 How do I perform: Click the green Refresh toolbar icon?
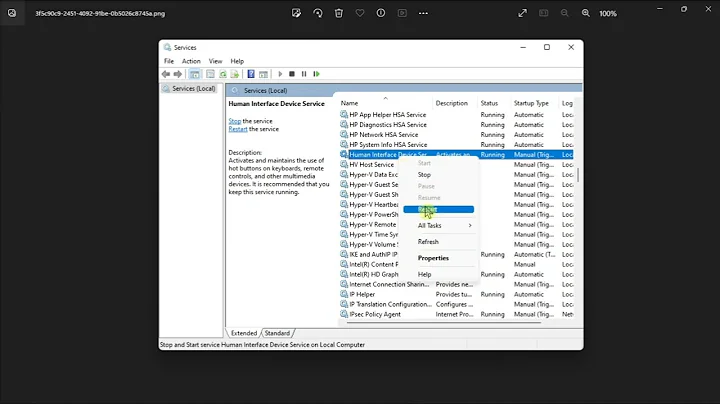[x=223, y=74]
